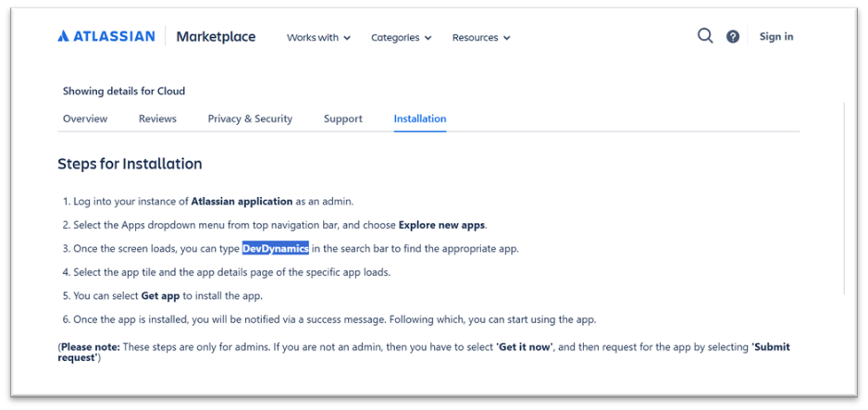Expand the Categories dropdown

(402, 38)
